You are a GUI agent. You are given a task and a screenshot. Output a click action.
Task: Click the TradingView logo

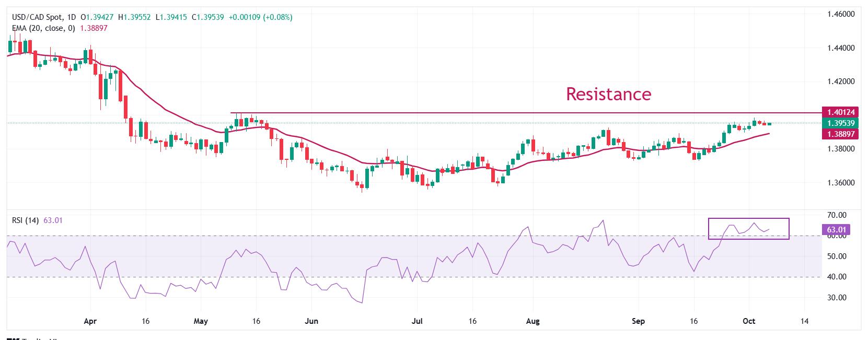pos(31,338)
